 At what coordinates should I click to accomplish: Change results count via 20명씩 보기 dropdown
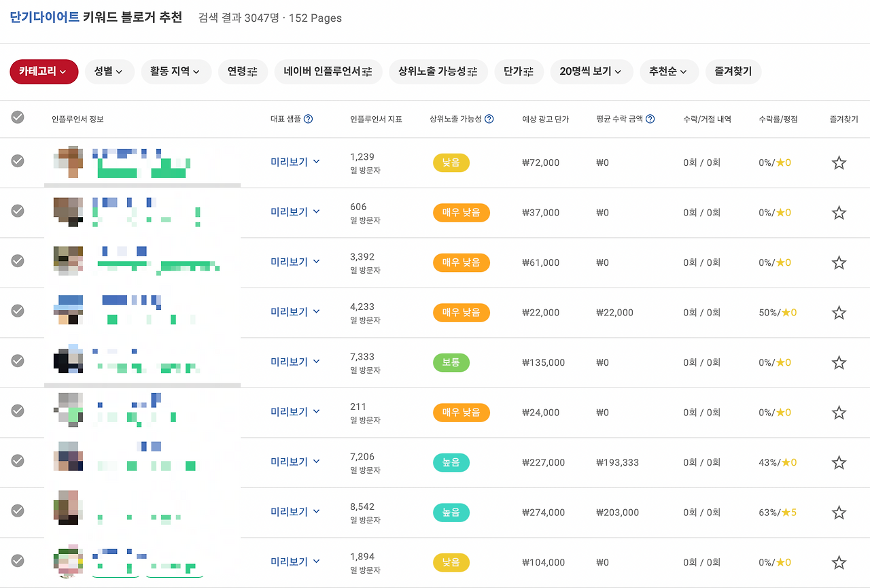pos(591,71)
